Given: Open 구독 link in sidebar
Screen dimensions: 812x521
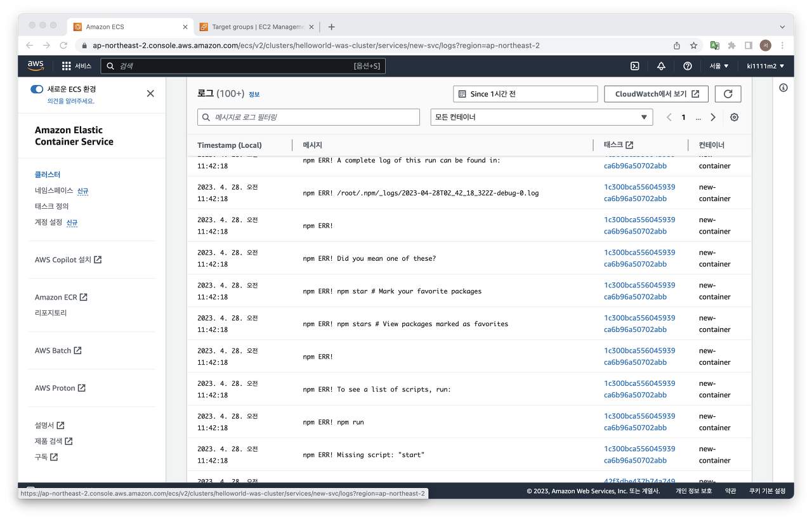Looking at the screenshot, I should tap(46, 457).
